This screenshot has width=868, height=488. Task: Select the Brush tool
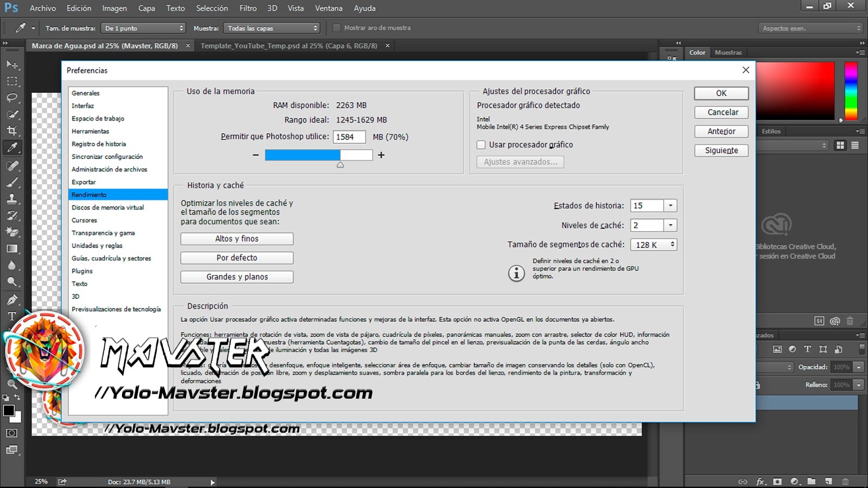[12, 182]
